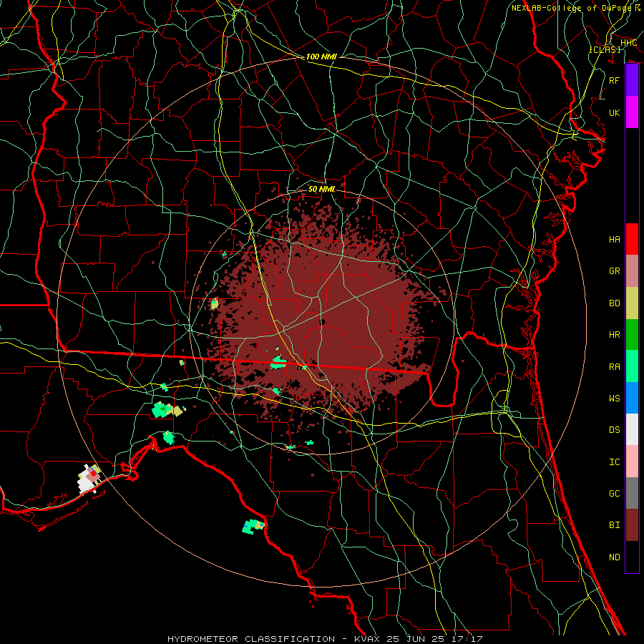Select the GR pink legend swatch
Image resolution: width=644 pixels, height=644 pixels.
[632, 271]
